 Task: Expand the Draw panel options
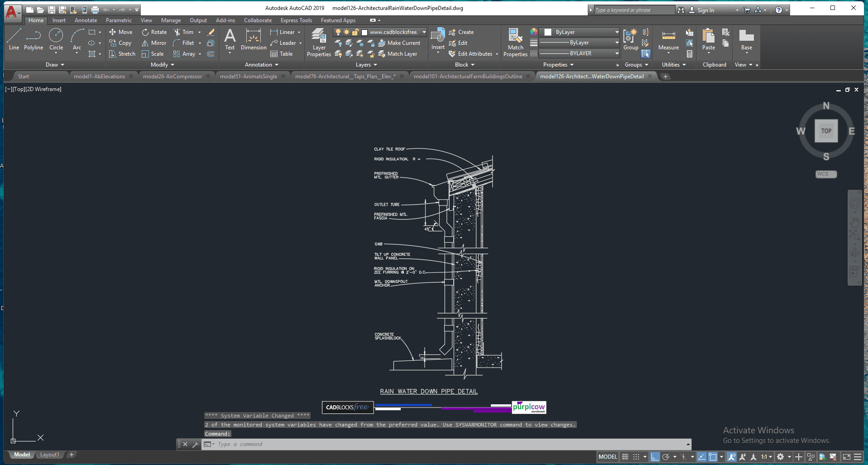(x=55, y=65)
